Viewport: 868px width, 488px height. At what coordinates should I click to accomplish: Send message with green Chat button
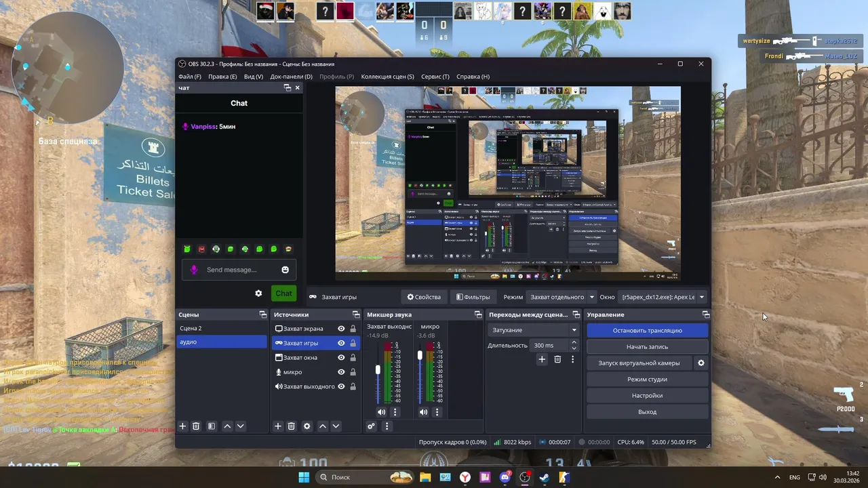pyautogui.click(x=283, y=293)
